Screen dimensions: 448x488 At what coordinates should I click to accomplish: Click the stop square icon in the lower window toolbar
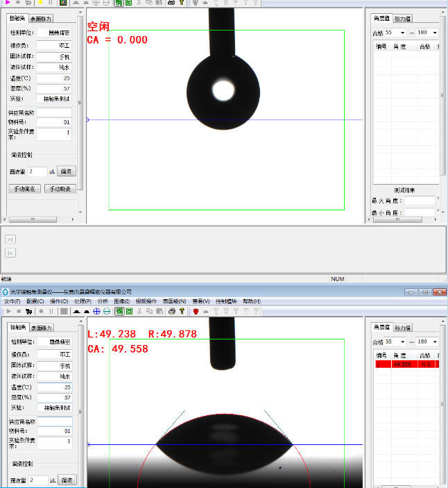19,311
